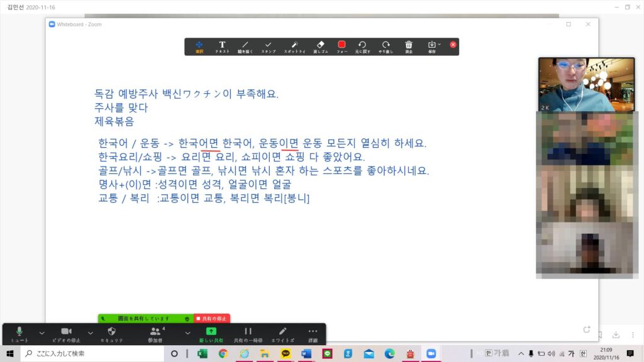This screenshot has height=362, width=644.
Task: Open the Participants panel
Action: 156,334
